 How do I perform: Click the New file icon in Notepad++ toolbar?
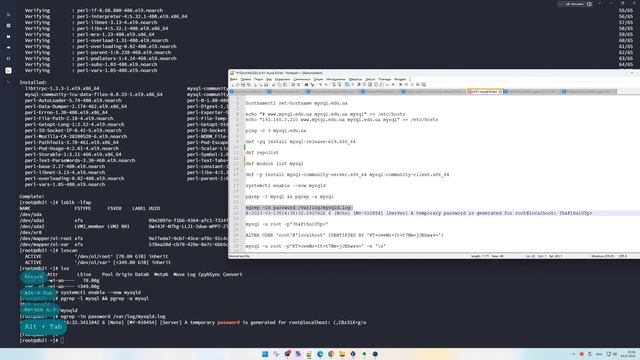pyautogui.click(x=233, y=84)
